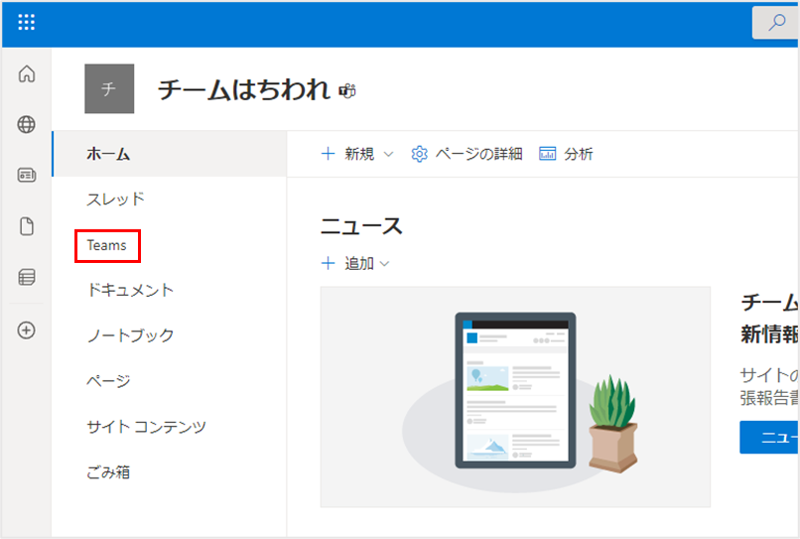Click the search box in top bar
Image resolution: width=800 pixels, height=539 pixels.
point(777,23)
